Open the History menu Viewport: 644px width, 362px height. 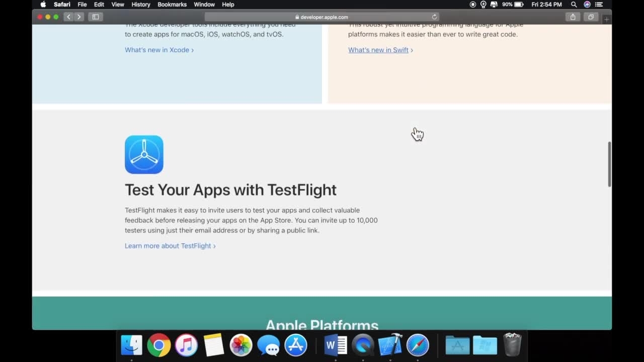click(x=141, y=5)
